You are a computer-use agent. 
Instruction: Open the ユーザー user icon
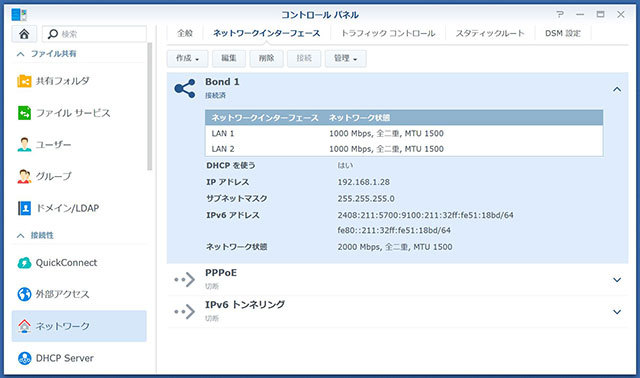[x=24, y=145]
